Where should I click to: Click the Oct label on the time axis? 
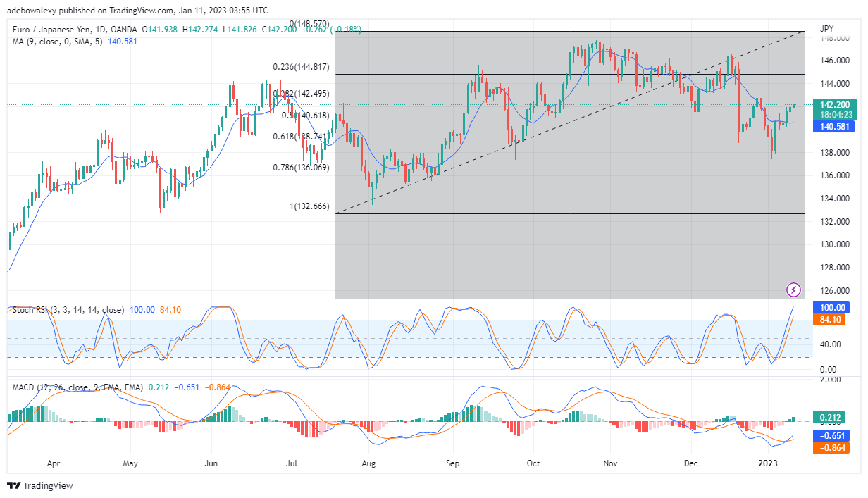533,464
